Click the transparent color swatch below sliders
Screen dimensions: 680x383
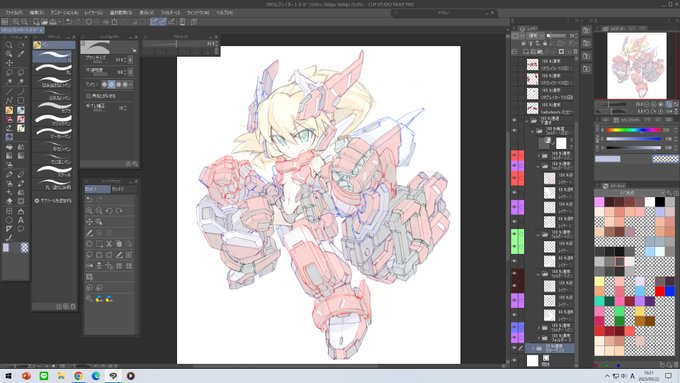pyautogui.click(x=665, y=159)
